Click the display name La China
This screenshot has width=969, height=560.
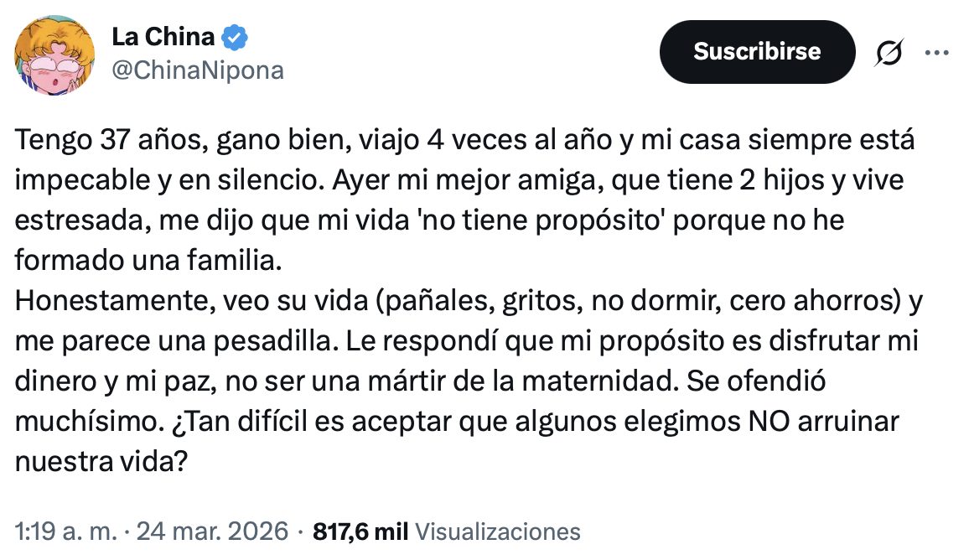click(163, 38)
